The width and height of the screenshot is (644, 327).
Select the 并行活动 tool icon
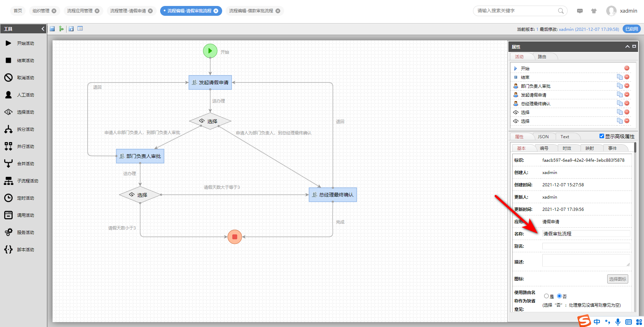8,146
